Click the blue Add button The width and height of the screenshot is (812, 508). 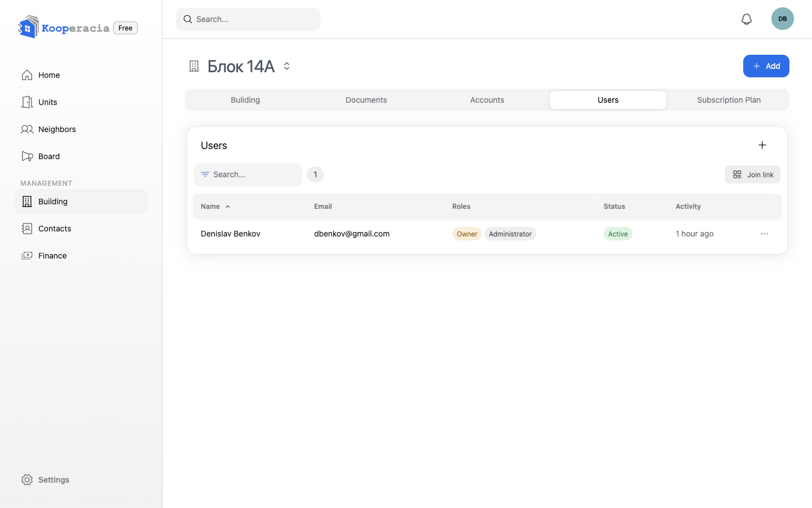766,66
